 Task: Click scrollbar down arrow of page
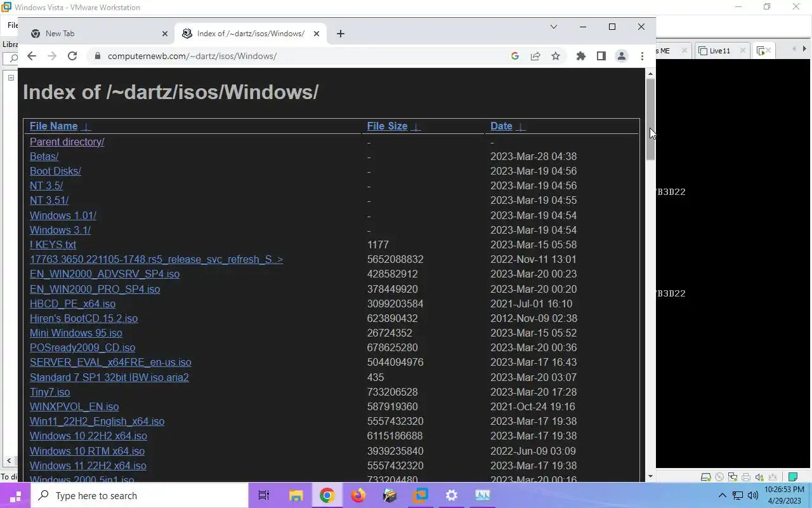650,476
